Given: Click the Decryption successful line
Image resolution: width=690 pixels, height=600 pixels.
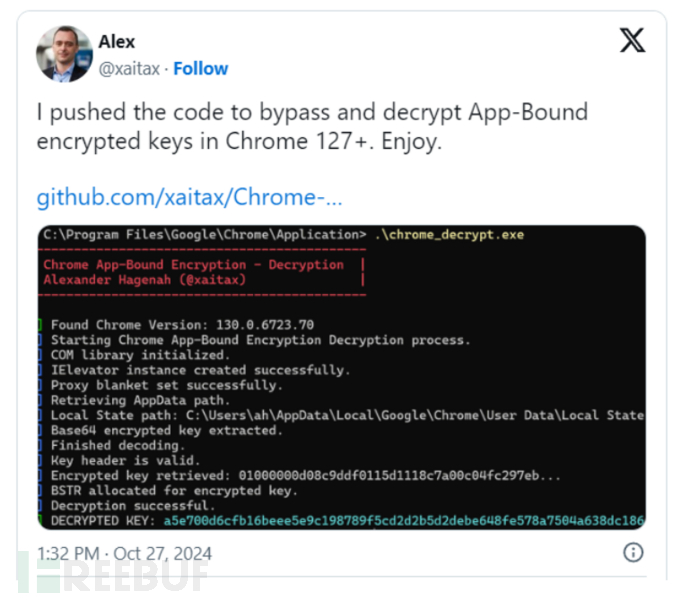Looking at the screenshot, I should click(133, 506).
